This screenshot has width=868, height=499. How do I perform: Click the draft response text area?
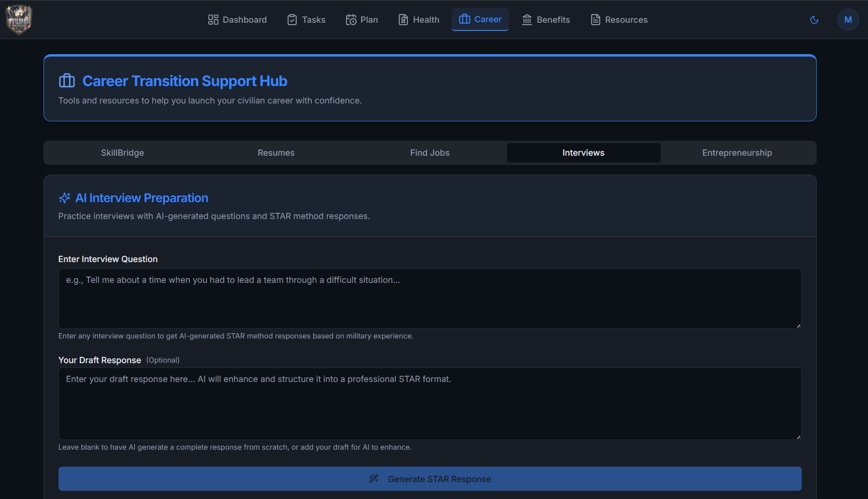[x=429, y=404]
